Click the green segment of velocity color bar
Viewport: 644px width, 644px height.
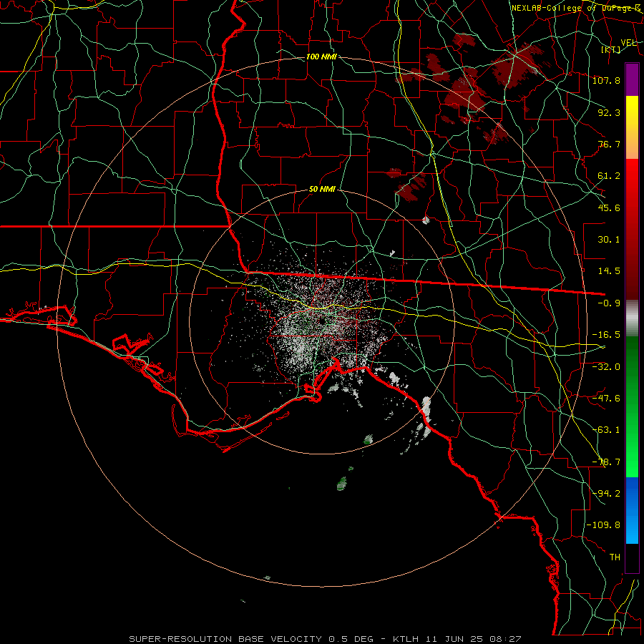point(632,406)
